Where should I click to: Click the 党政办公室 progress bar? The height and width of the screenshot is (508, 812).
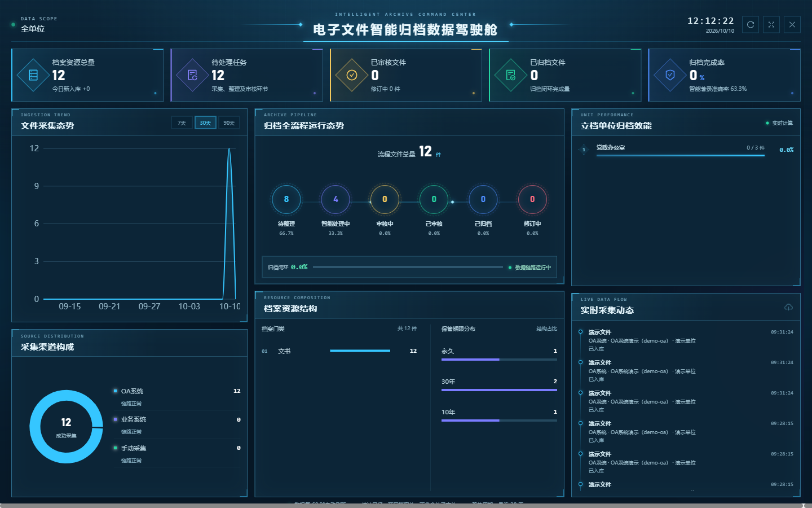click(681, 155)
